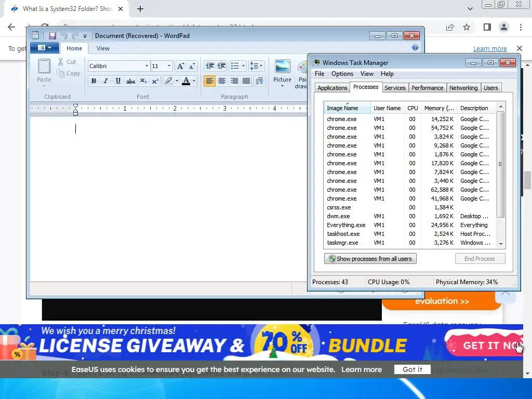Sort by Memory column header

pos(439,108)
